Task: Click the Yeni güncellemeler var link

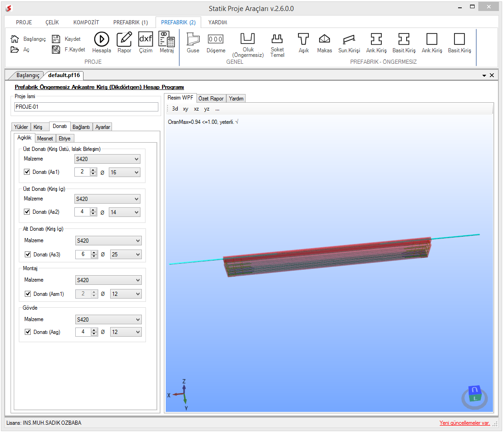Action: coord(465,423)
